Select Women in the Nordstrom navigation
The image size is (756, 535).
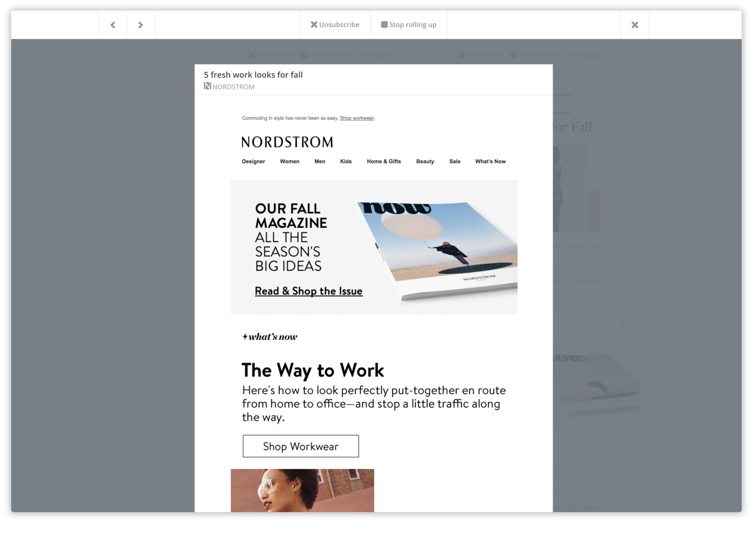pos(289,161)
